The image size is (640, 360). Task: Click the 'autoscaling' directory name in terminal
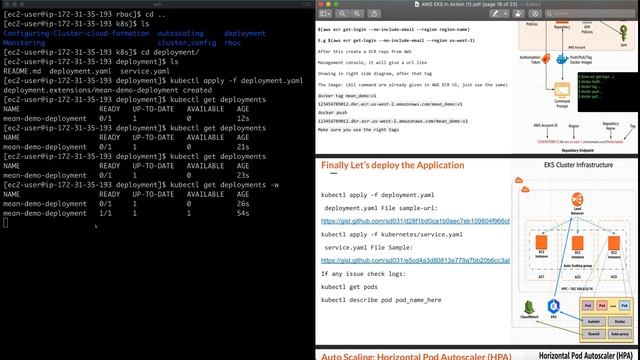(180, 33)
